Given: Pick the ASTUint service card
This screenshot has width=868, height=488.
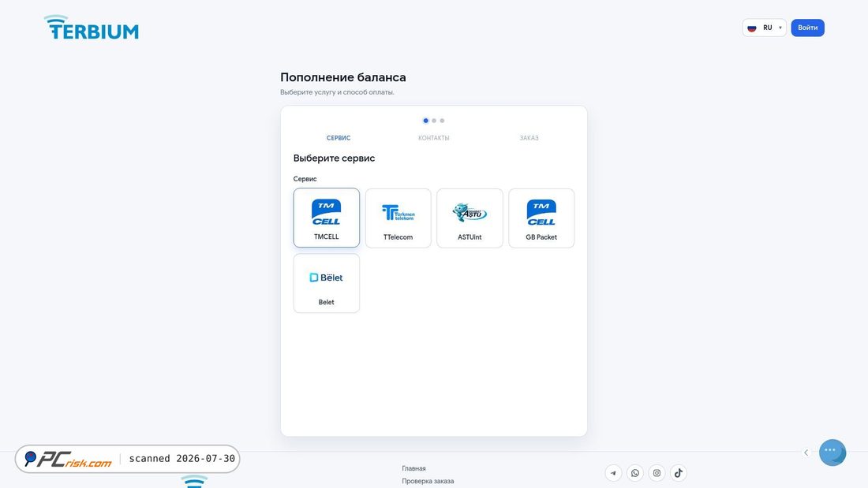Looking at the screenshot, I should pos(470,218).
